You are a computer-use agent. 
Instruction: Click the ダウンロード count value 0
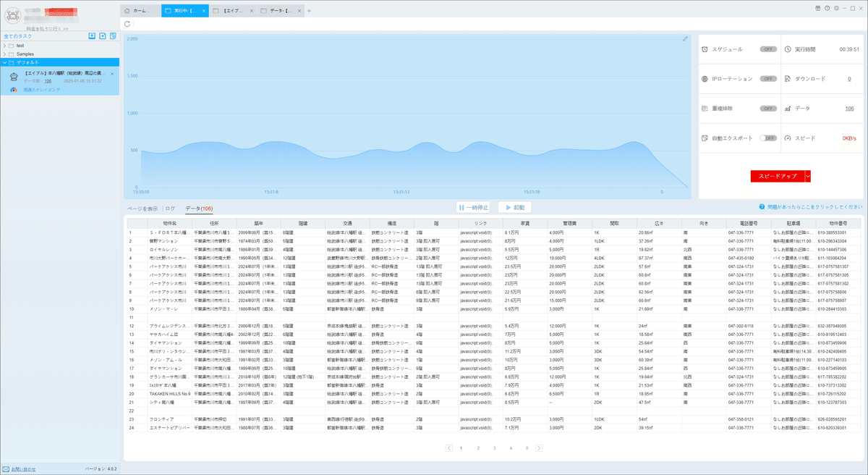(849, 79)
